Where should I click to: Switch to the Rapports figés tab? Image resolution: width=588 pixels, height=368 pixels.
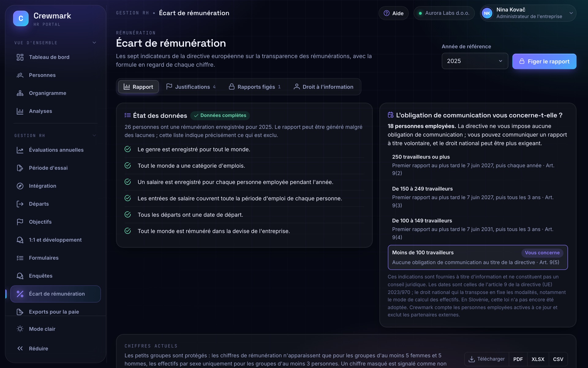[254, 87]
